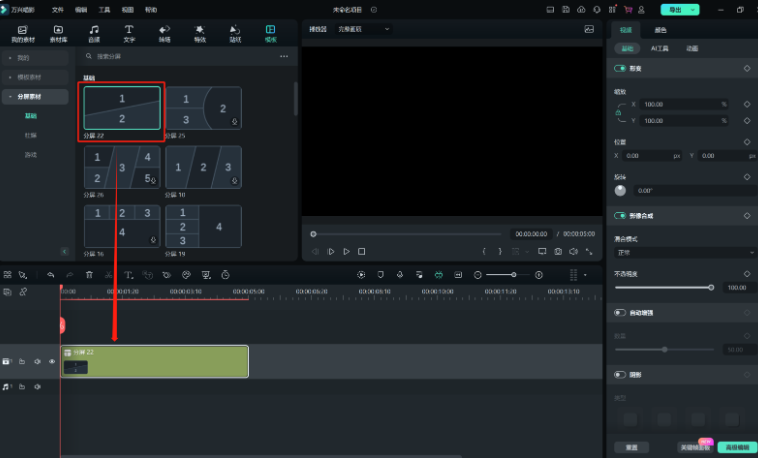
Task: Expand the 分屏素材 category in sidebar
Action: pos(35,97)
